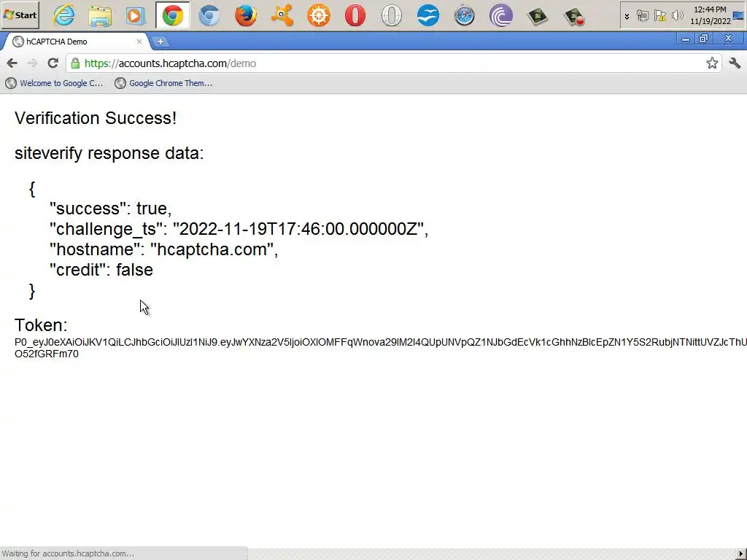Image resolution: width=747 pixels, height=560 pixels.
Task: Click the token string starting P0_eyJ0eXAi
Action: pyautogui.click(x=381, y=342)
